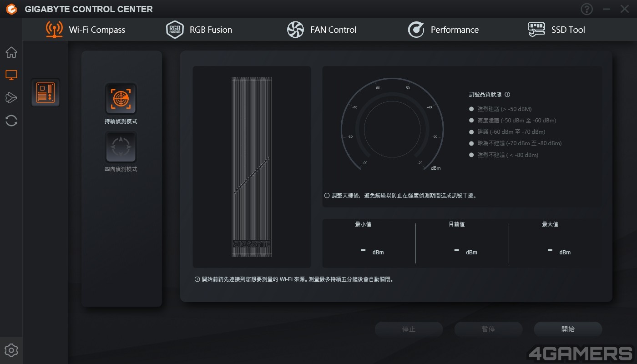Open the update sync arrows icon

coord(11,121)
